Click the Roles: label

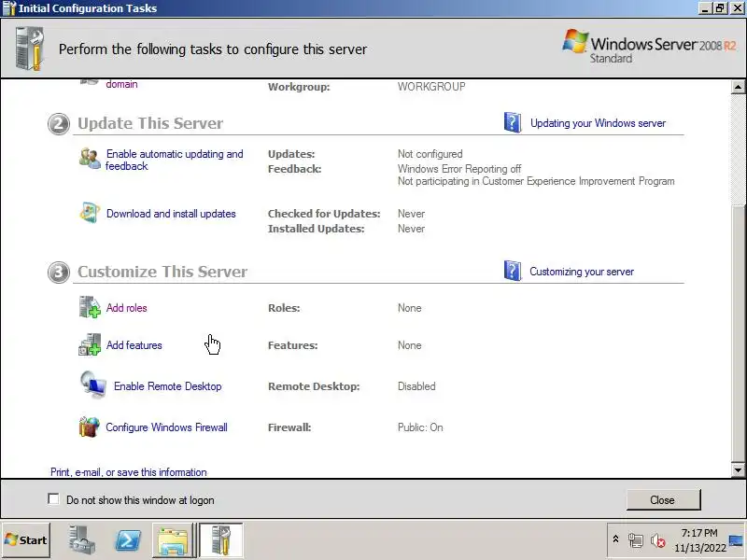(284, 308)
